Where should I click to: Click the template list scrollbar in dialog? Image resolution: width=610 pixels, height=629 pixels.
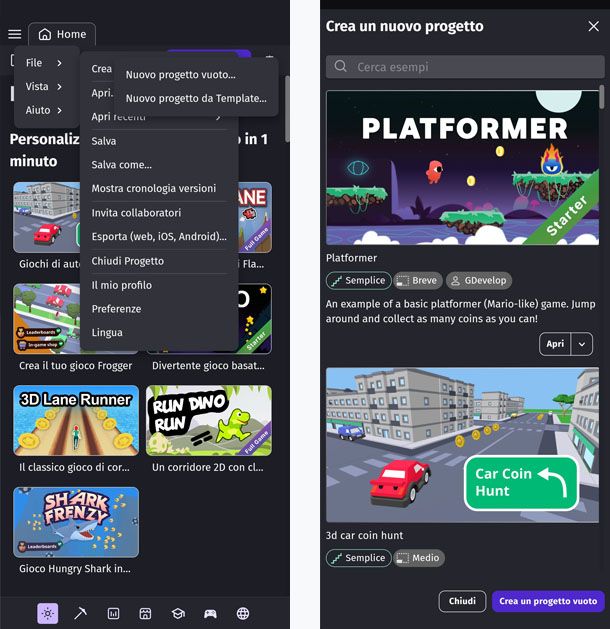[x=602, y=97]
